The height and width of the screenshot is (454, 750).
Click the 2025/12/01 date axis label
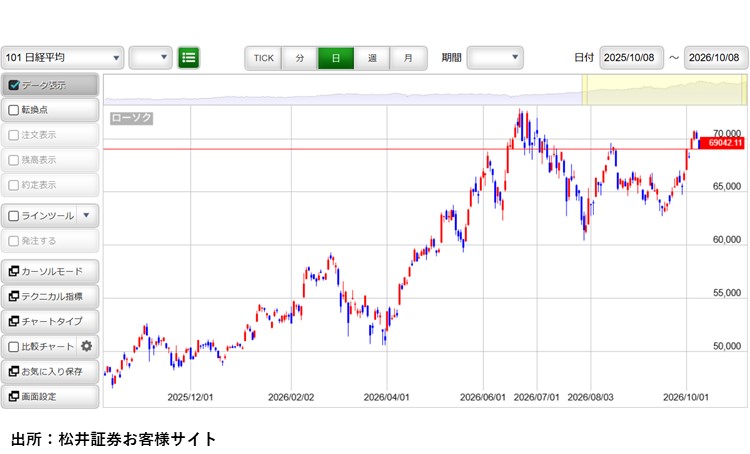[190, 397]
